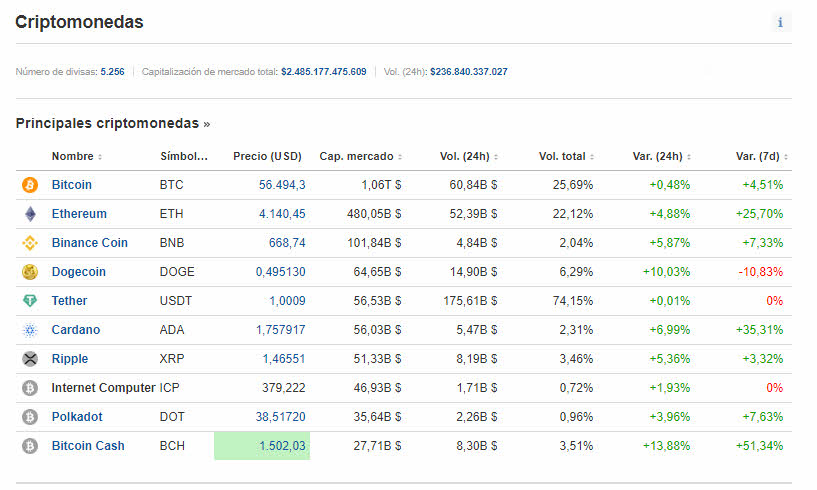Viewport: 817px width, 490px height.
Task: Click the Bitcoin orange coin icon
Action: [x=29, y=185]
